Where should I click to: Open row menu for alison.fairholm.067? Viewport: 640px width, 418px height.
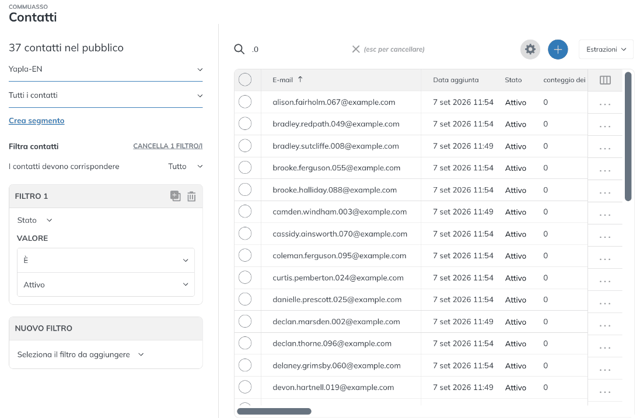click(x=605, y=104)
